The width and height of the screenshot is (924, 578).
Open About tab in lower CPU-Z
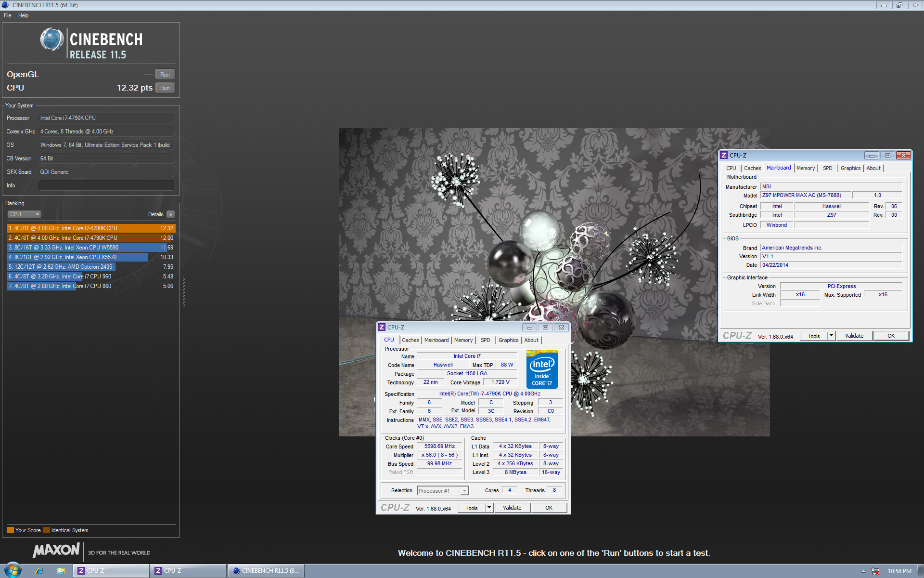531,340
